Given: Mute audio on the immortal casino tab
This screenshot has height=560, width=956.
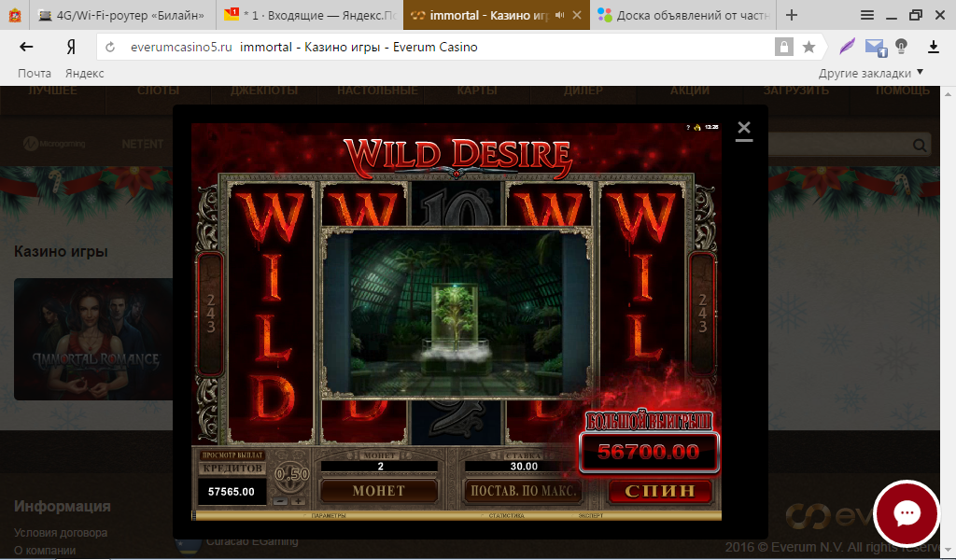Looking at the screenshot, I should [560, 15].
